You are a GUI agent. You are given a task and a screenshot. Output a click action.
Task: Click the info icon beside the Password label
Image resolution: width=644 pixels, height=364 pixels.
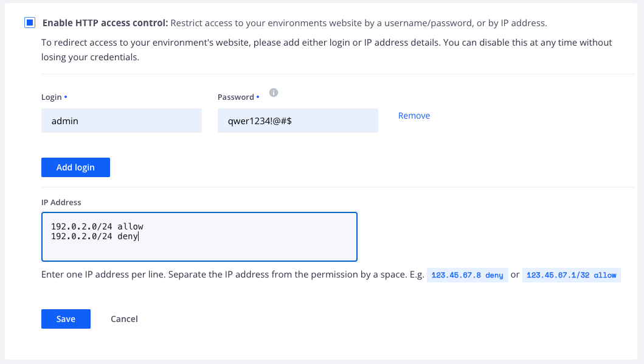coord(273,93)
